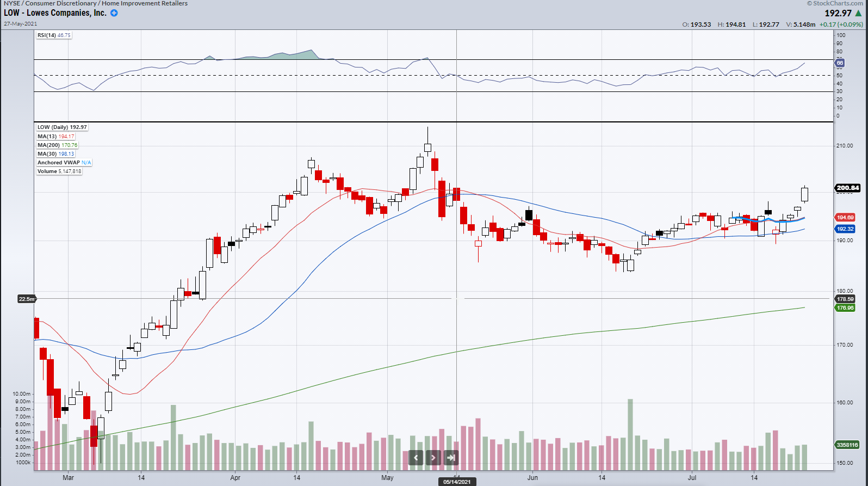Click the H: 194.81 high value
Screen dimensions: 868x486
pos(731,24)
